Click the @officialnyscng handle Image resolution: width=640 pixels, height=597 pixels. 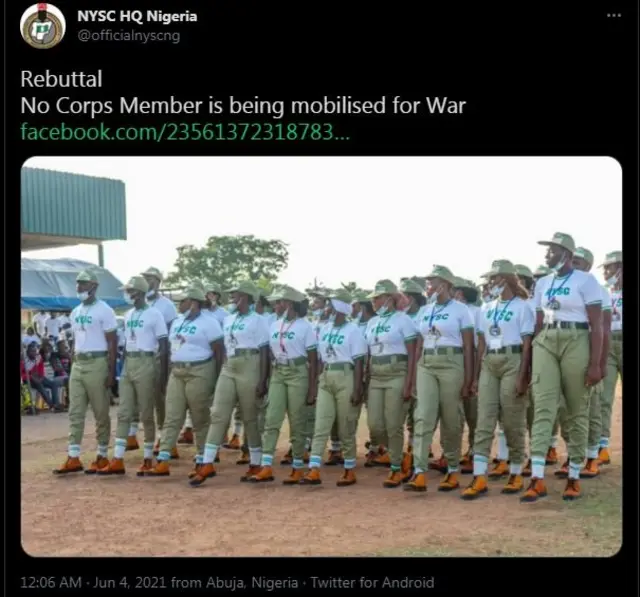[129, 36]
